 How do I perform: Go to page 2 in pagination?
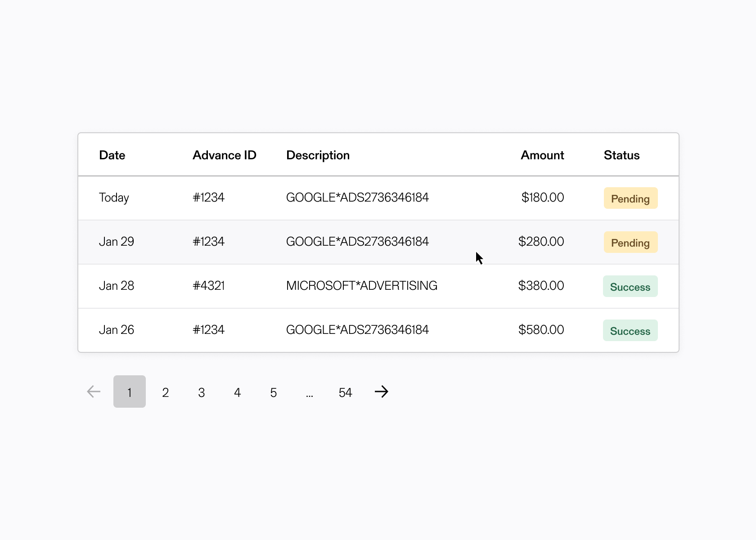(x=166, y=392)
